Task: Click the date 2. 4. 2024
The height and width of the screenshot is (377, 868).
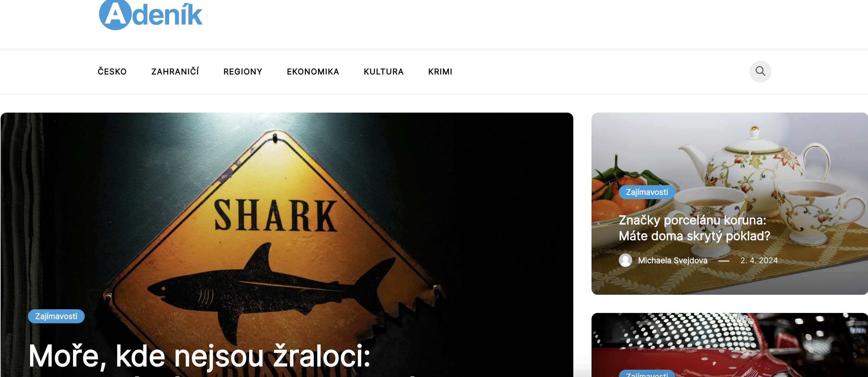Action: [x=759, y=260]
